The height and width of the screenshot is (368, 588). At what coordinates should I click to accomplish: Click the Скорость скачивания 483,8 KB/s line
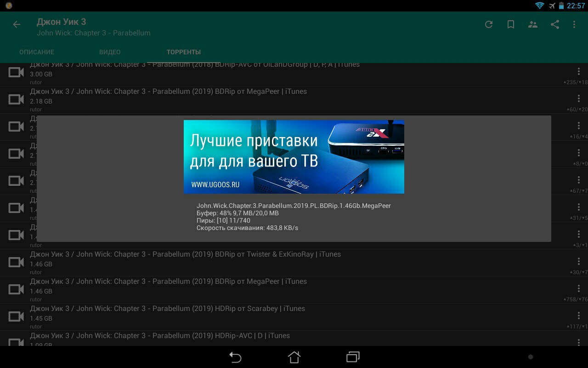(x=247, y=228)
